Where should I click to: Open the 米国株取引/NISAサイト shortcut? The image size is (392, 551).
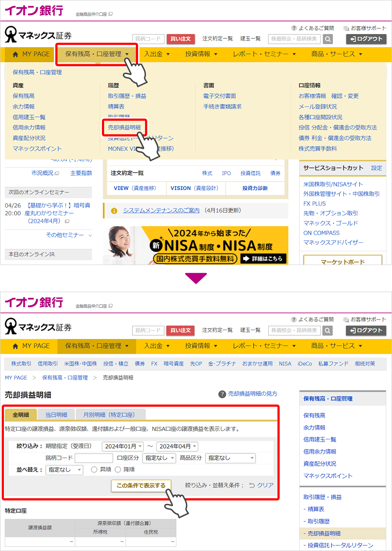pyautogui.click(x=333, y=184)
